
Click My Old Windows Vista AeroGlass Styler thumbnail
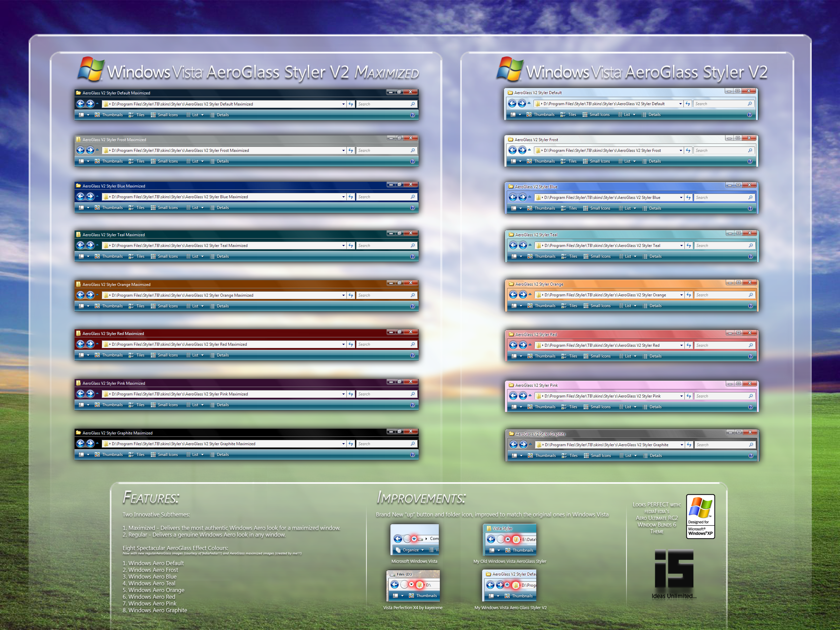510,540
